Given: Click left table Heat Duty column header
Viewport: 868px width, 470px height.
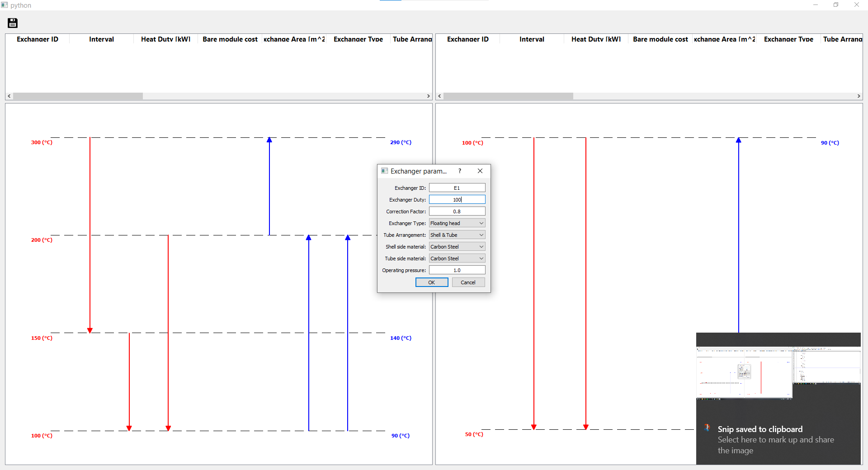Looking at the screenshot, I should (166, 39).
